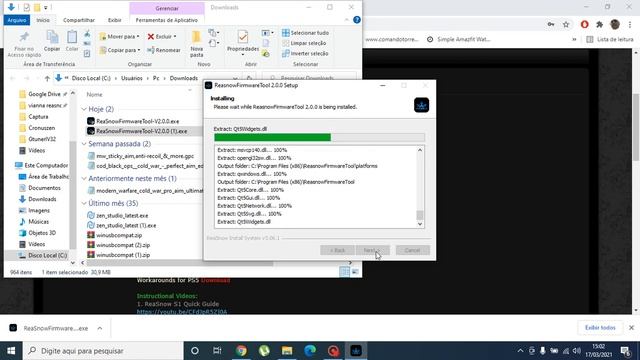
Task: Open Mover para dropdown
Action: [119, 36]
